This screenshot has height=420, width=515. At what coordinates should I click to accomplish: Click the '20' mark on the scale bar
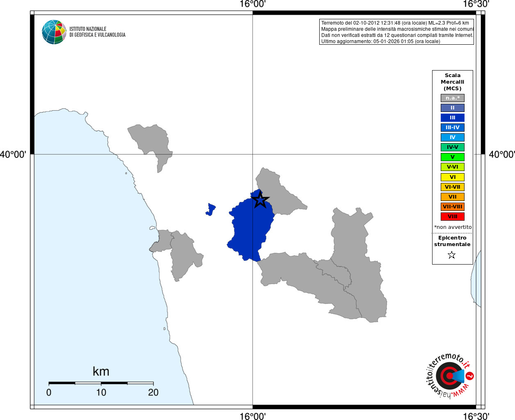153,393
